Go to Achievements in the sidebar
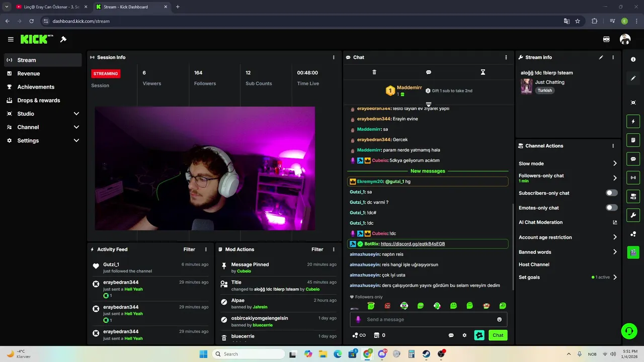644x362 pixels. tap(43, 87)
